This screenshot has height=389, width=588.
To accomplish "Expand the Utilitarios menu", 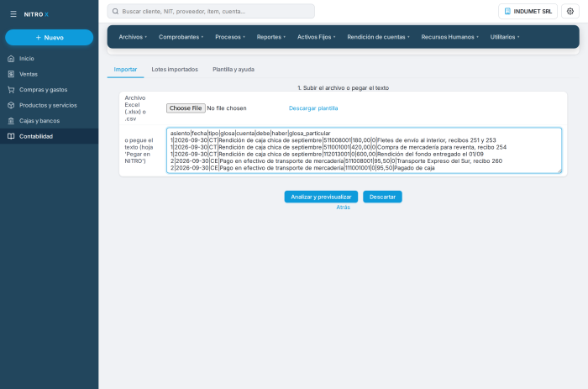I will [x=505, y=37].
